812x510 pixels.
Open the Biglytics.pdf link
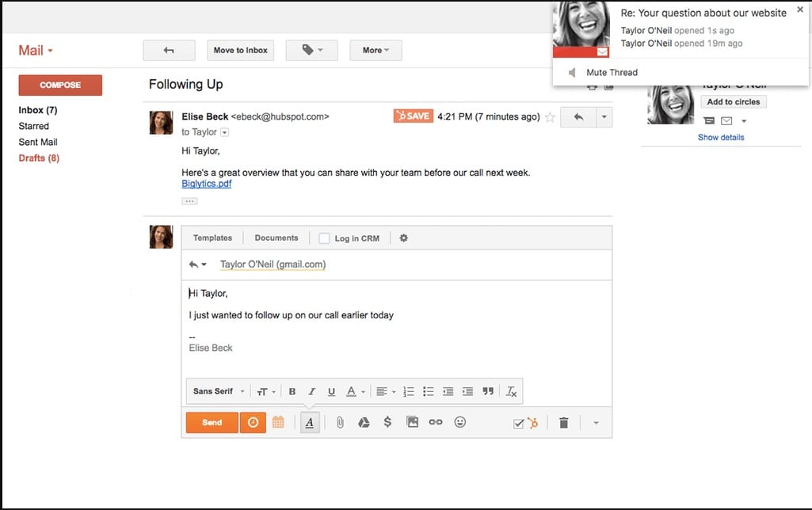(206, 183)
